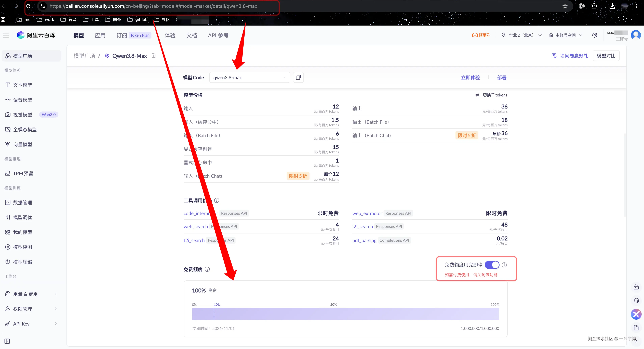Open the 体验 top tab

pyautogui.click(x=170, y=35)
